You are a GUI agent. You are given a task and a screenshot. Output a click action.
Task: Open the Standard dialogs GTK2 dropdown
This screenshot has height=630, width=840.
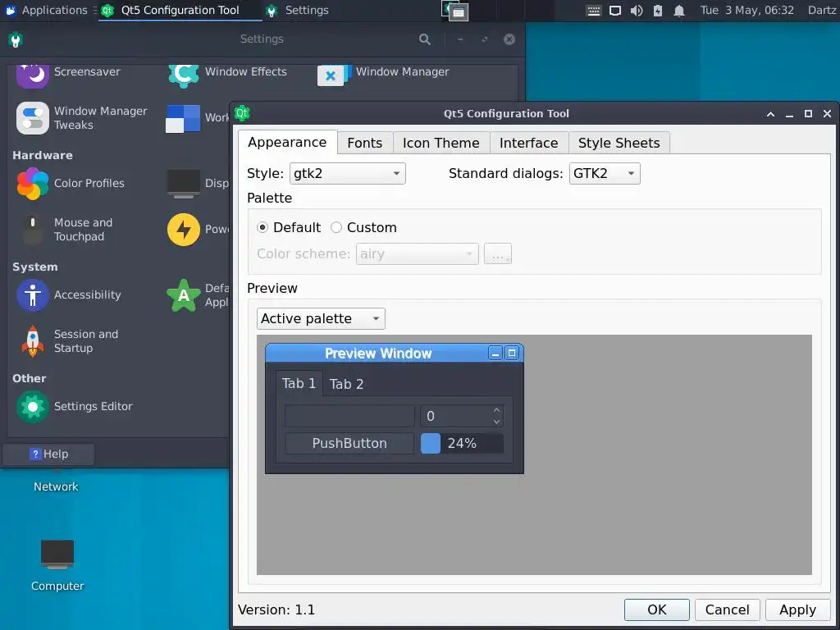(605, 174)
